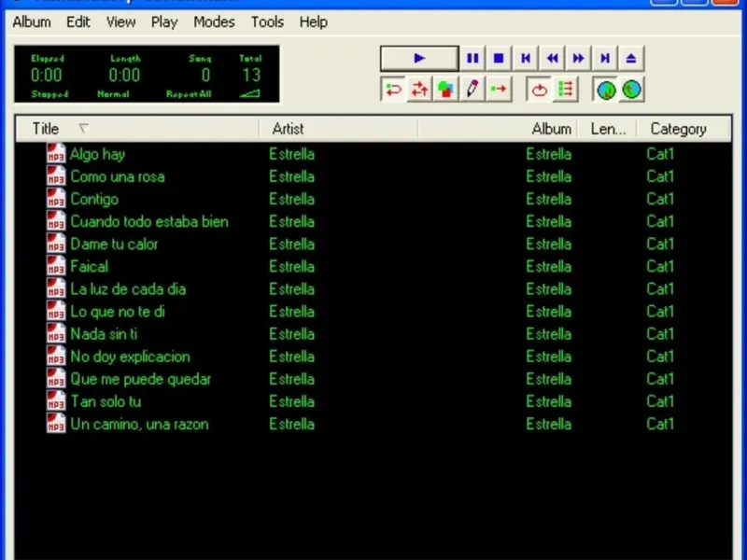Skip to the previous track
747x560 pixels.
(x=526, y=59)
